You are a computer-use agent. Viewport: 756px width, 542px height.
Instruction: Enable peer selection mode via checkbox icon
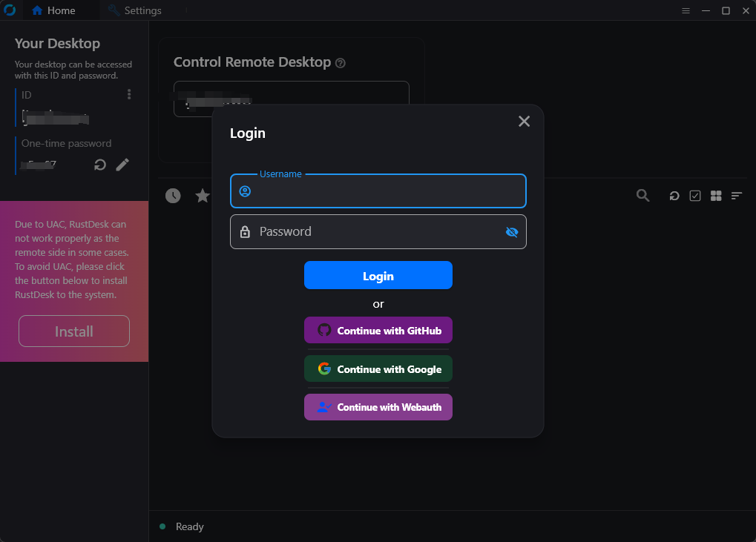point(694,196)
